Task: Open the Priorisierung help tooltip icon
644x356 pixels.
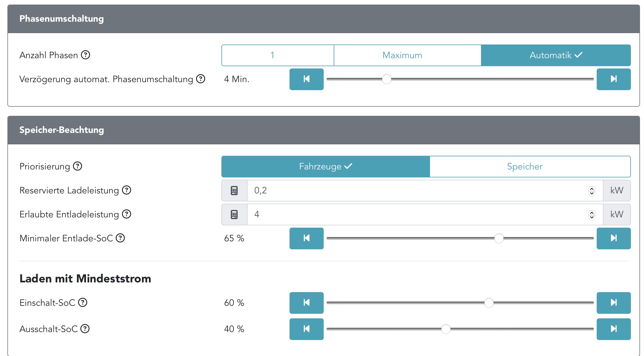Action: pyautogui.click(x=78, y=166)
